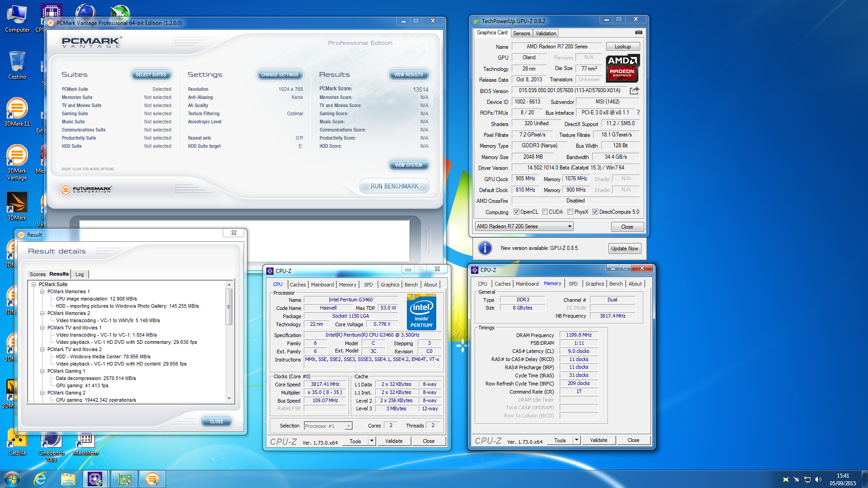Click the RUN BENCHMARK button
The height and width of the screenshot is (488, 868).
point(395,186)
